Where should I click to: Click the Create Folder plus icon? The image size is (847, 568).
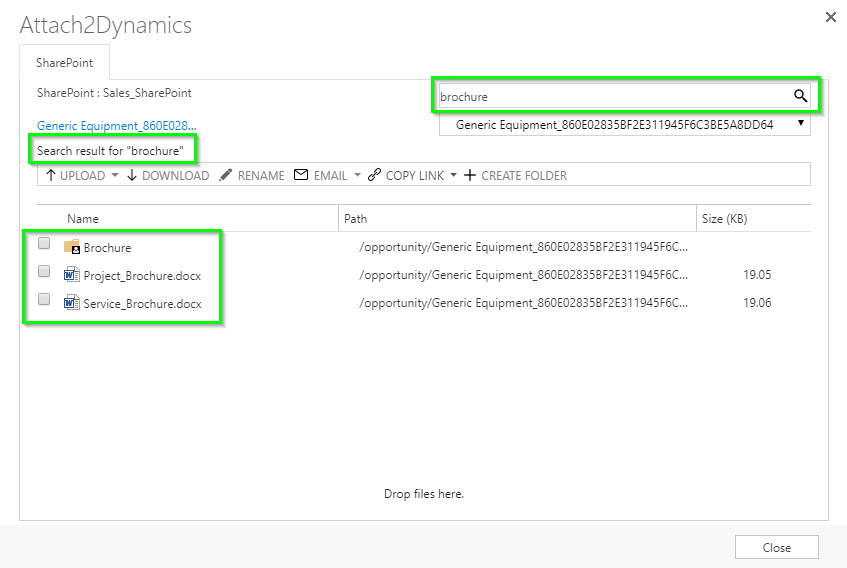(470, 175)
